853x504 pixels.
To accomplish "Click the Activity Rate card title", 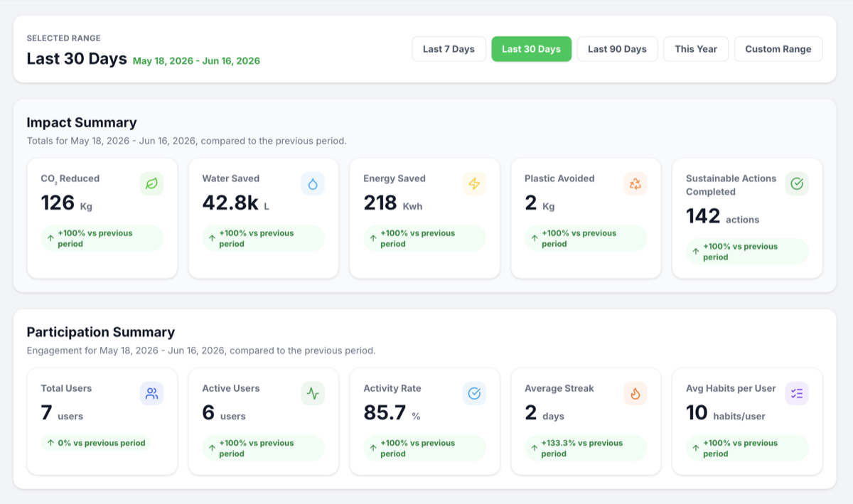I will tap(392, 388).
